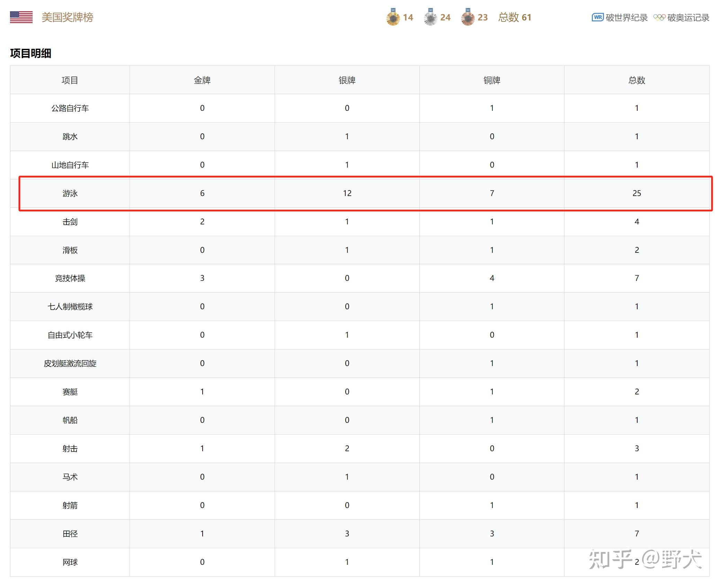Click the 皮划艇激流回旋 row label
Image resolution: width=720 pixels, height=588 pixels.
[x=70, y=363]
